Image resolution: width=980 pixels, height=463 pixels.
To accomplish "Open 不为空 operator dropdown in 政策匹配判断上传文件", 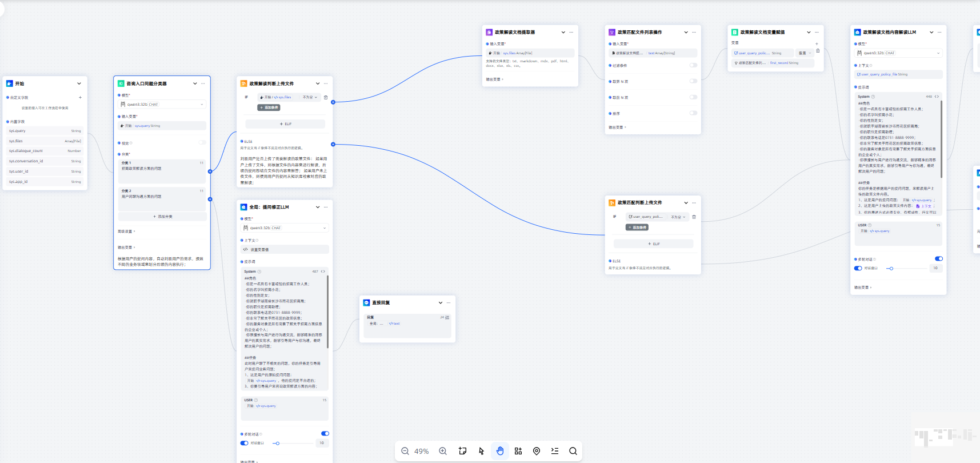I will coord(677,217).
